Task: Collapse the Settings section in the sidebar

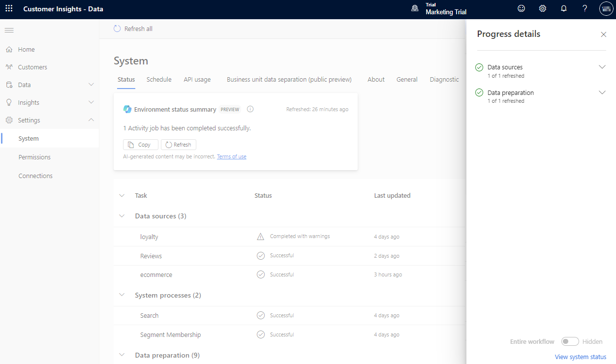Action: [x=91, y=120]
